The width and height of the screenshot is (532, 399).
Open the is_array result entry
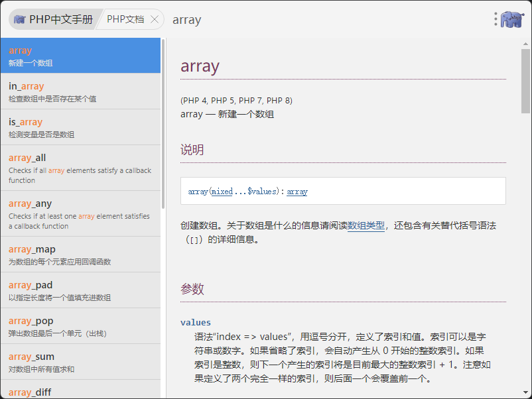[x=80, y=127]
